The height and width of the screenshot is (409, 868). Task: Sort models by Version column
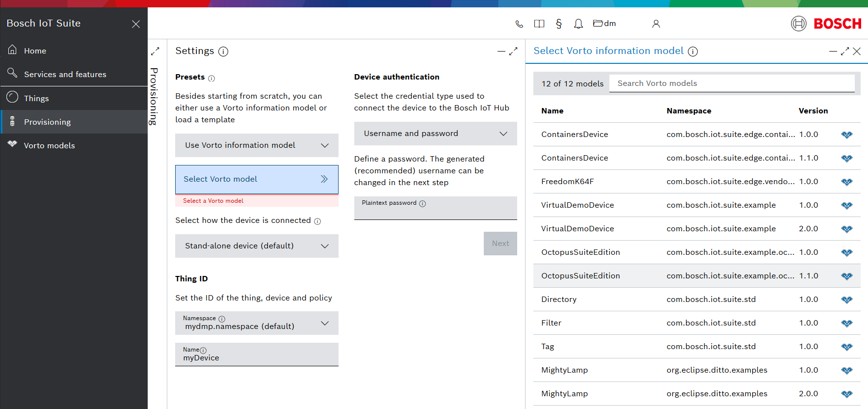pyautogui.click(x=813, y=111)
